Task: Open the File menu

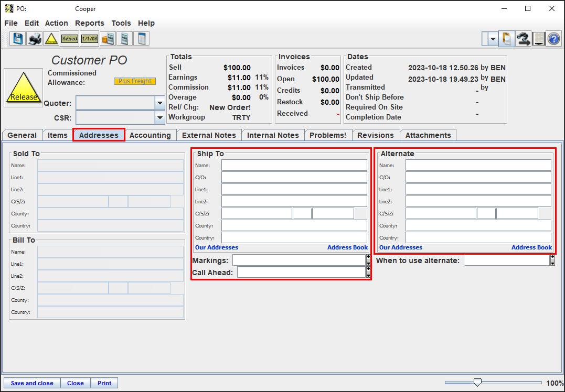Action: click(x=11, y=23)
